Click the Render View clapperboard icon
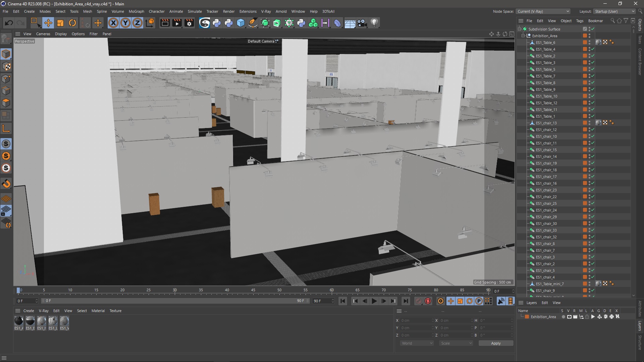 165,23
